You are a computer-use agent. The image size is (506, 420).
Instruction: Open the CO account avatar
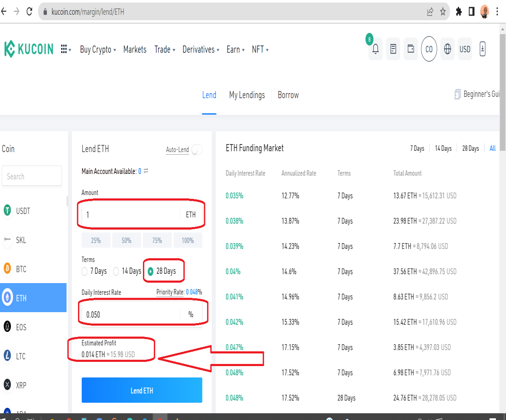point(429,49)
